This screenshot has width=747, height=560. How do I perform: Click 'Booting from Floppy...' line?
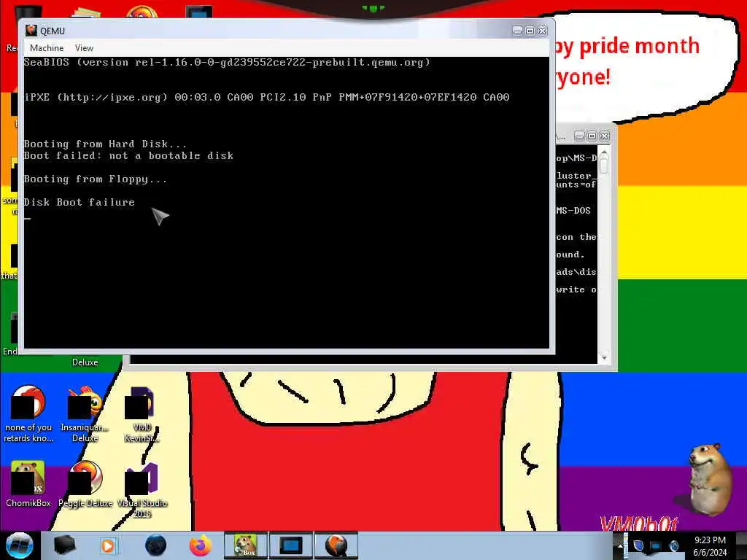pos(96,179)
